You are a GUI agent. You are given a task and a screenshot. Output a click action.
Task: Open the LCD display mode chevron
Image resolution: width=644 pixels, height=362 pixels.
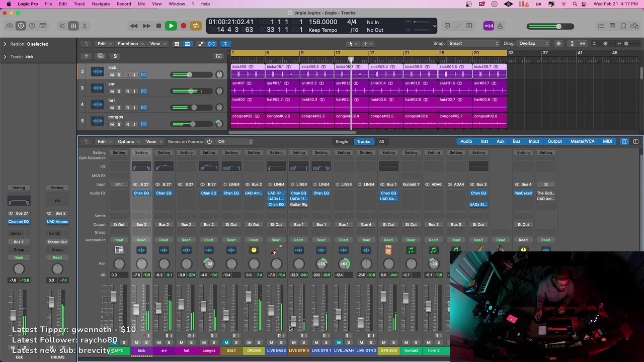(x=434, y=26)
